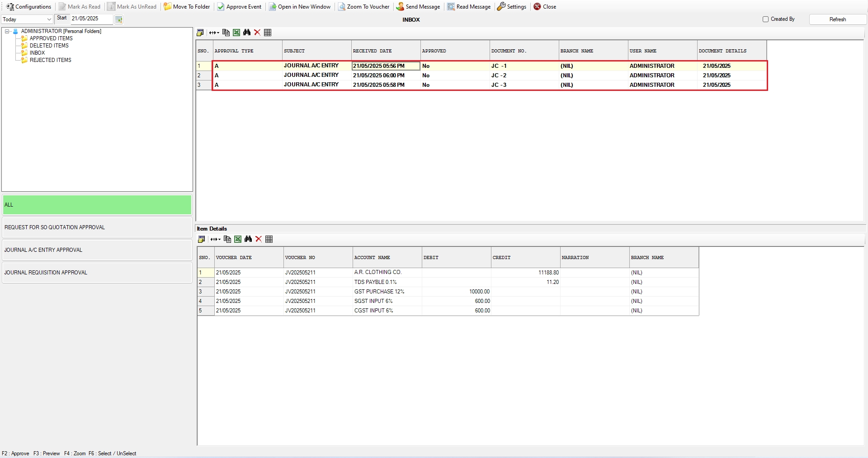Enable the Created By checkbox

(765, 19)
